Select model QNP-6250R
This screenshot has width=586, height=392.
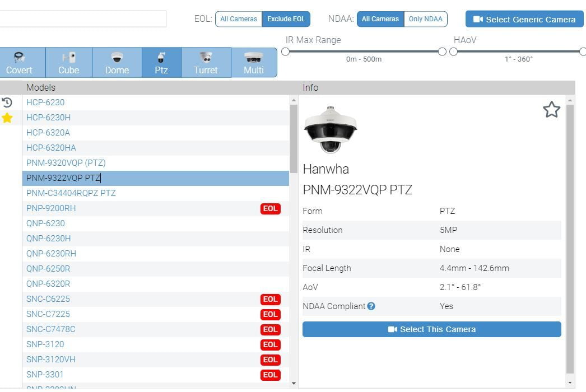156,269
